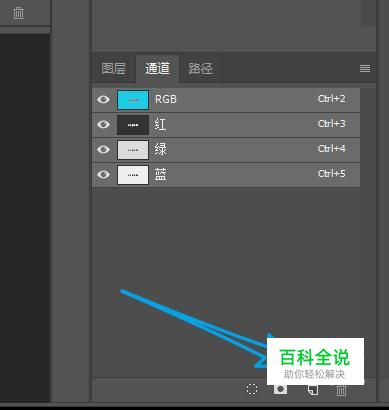389x410 pixels.
Task: Select the 绿 channel name
Action: [x=160, y=149]
